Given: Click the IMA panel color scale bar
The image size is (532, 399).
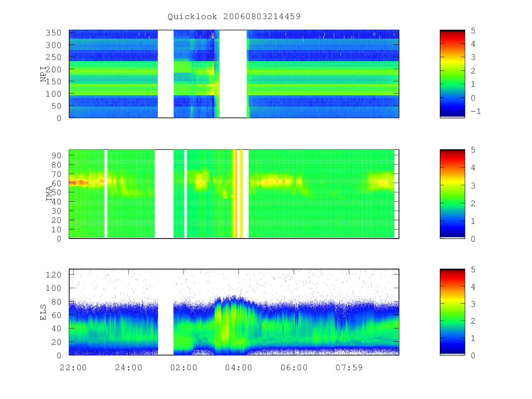Looking at the screenshot, I should [x=452, y=194].
